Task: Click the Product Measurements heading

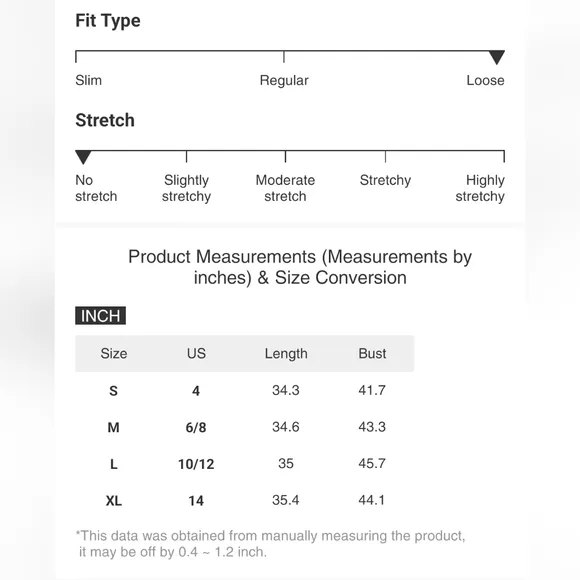Action: click(300, 267)
